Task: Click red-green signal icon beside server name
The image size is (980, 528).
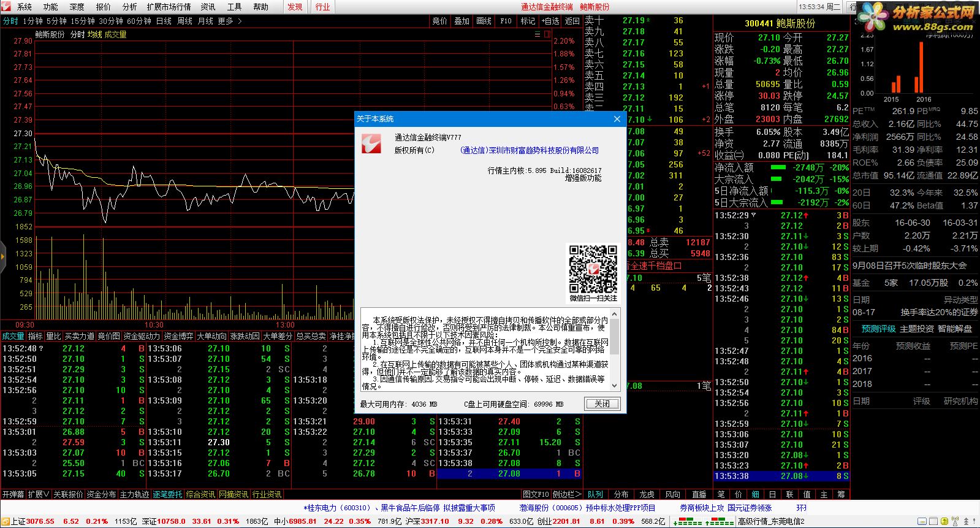Action: pyautogui.click(x=719, y=522)
